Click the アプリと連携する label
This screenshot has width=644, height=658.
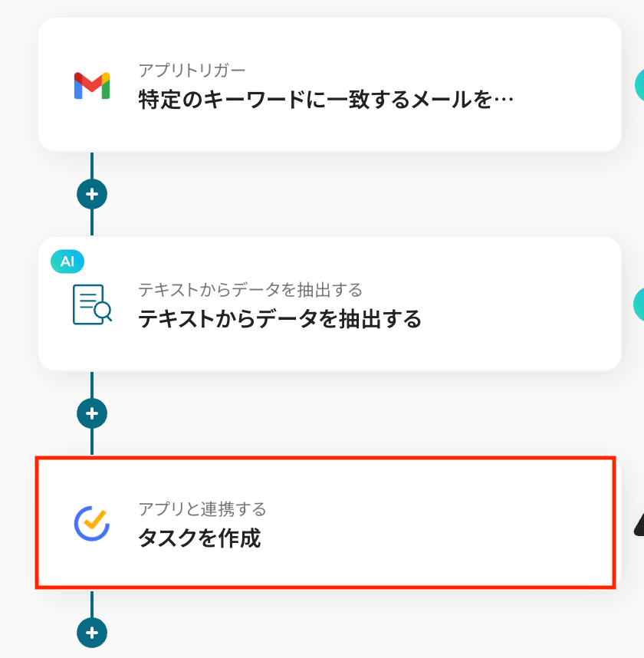(x=202, y=509)
